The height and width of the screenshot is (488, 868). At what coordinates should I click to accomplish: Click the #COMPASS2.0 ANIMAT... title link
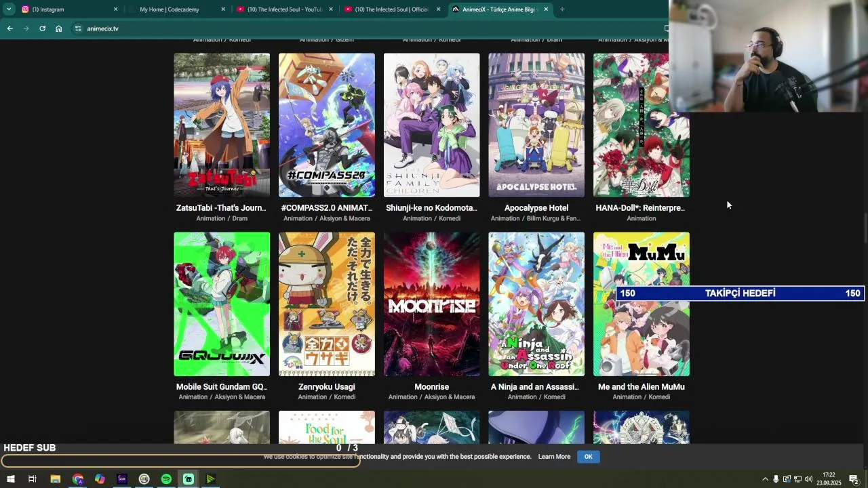click(327, 208)
